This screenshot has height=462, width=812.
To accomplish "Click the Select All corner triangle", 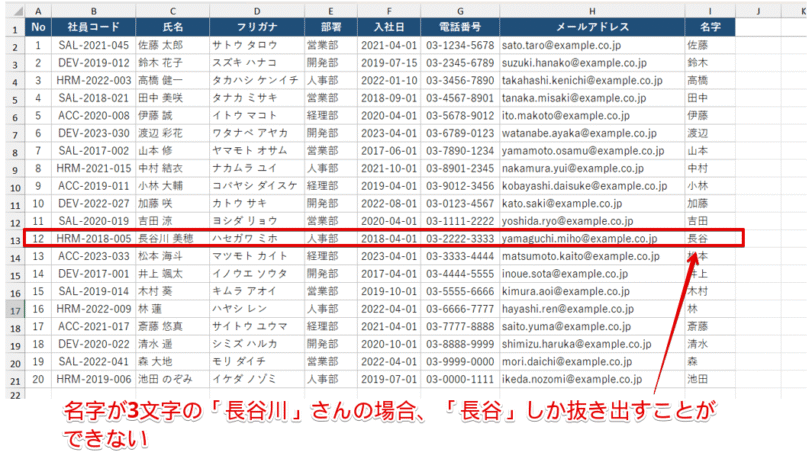I will coord(15,11).
